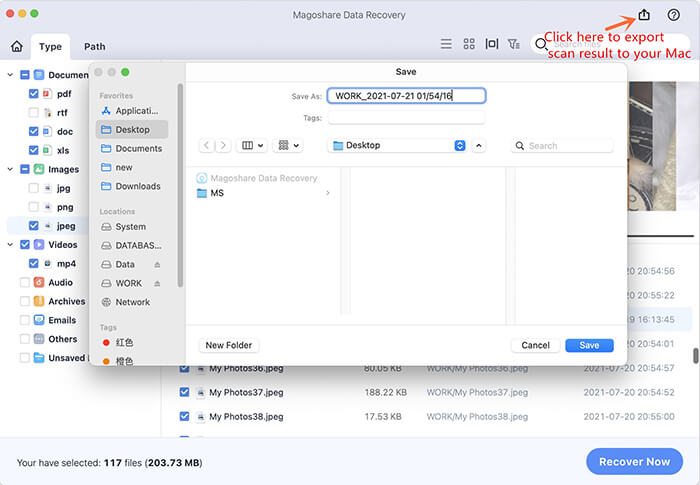Uncheck My Photos38.jpeg file checkbox
The width and height of the screenshot is (700, 485).
(x=184, y=416)
